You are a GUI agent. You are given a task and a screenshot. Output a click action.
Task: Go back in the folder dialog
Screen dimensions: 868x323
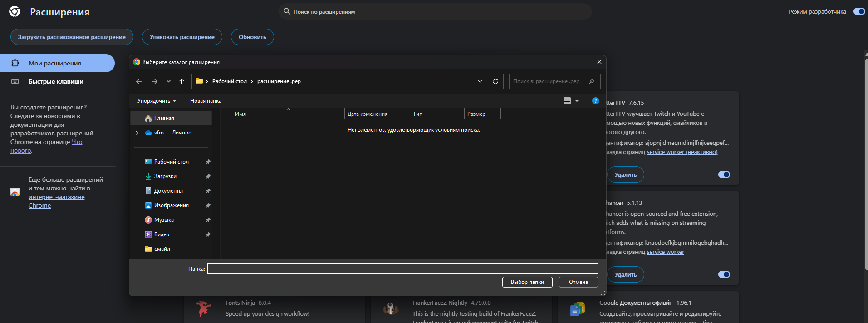pyautogui.click(x=139, y=81)
